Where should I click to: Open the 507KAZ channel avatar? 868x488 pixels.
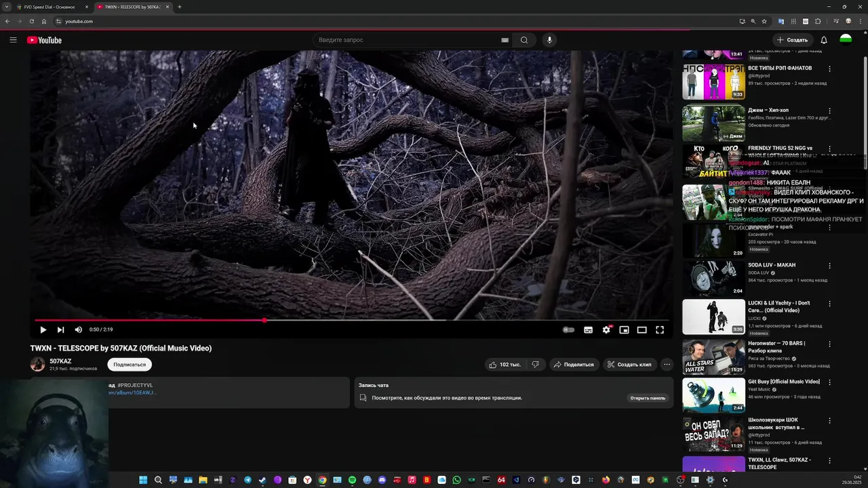point(38,365)
